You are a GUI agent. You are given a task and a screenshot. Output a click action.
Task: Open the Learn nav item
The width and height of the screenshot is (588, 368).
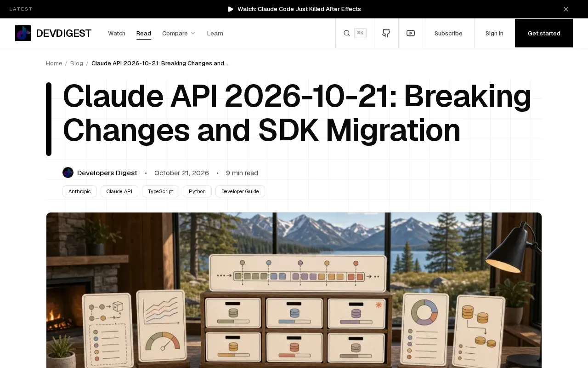pyautogui.click(x=215, y=33)
